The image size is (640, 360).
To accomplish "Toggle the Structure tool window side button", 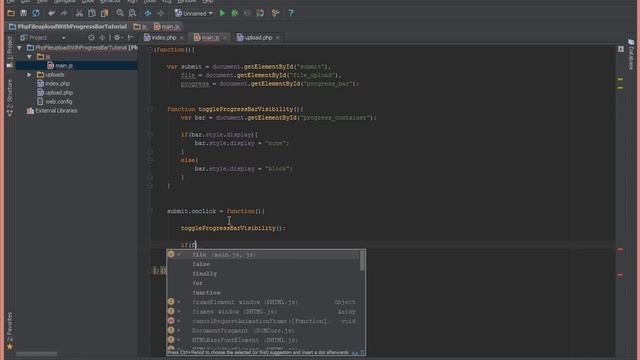I will pyautogui.click(x=10, y=98).
